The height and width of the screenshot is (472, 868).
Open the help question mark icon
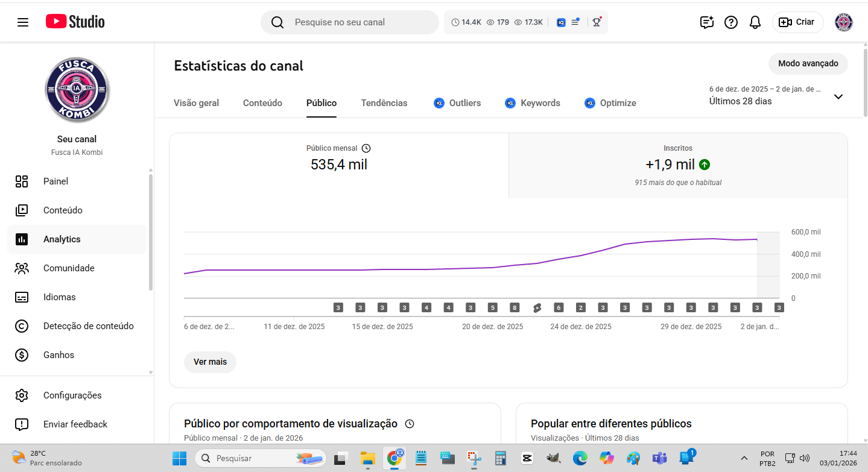[730, 22]
